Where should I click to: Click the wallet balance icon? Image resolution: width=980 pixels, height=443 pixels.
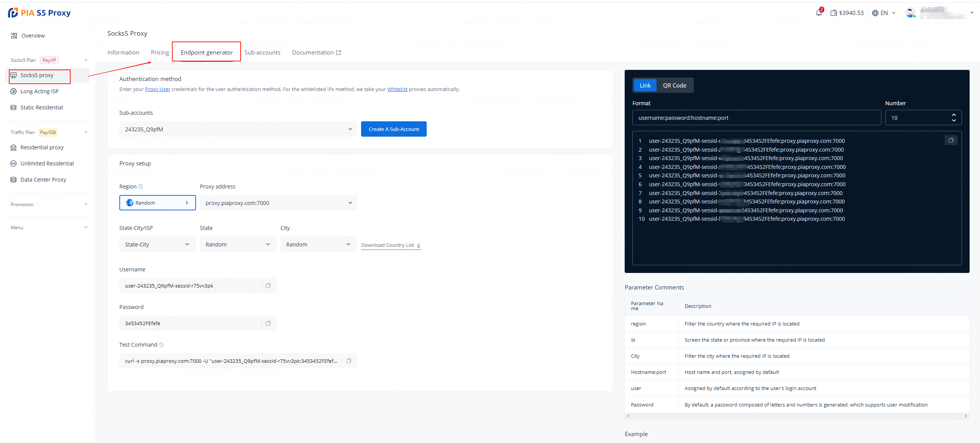[x=834, y=13]
